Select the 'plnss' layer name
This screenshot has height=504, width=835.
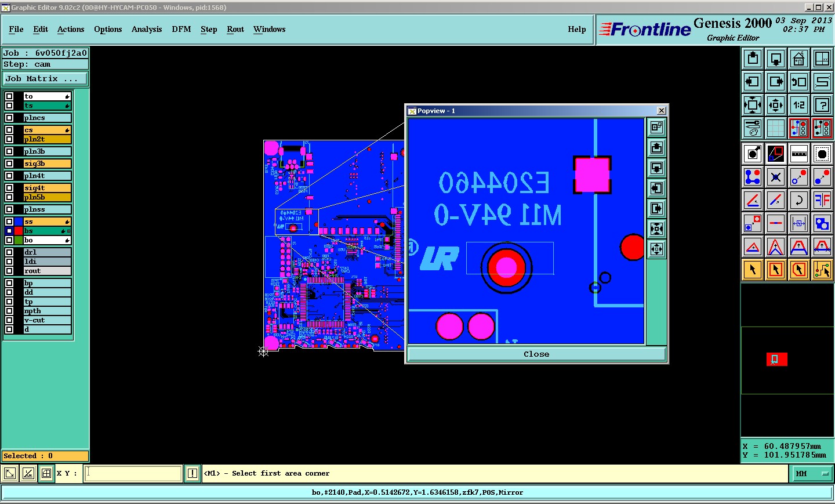[x=47, y=209]
